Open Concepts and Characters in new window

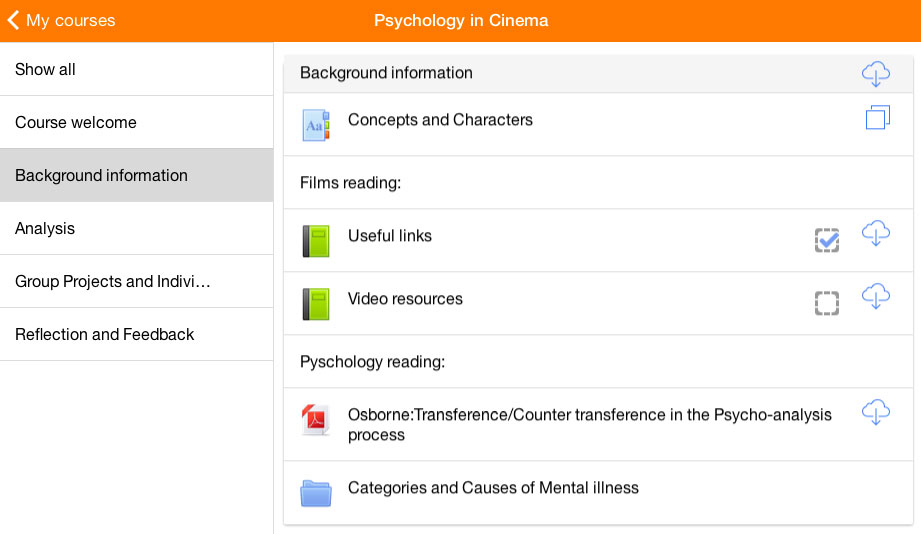[878, 117]
